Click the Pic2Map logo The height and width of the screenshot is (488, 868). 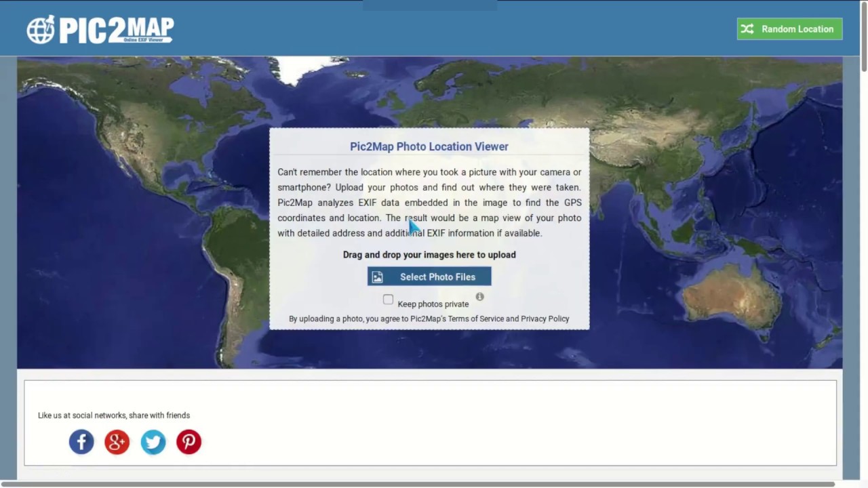pos(100,30)
